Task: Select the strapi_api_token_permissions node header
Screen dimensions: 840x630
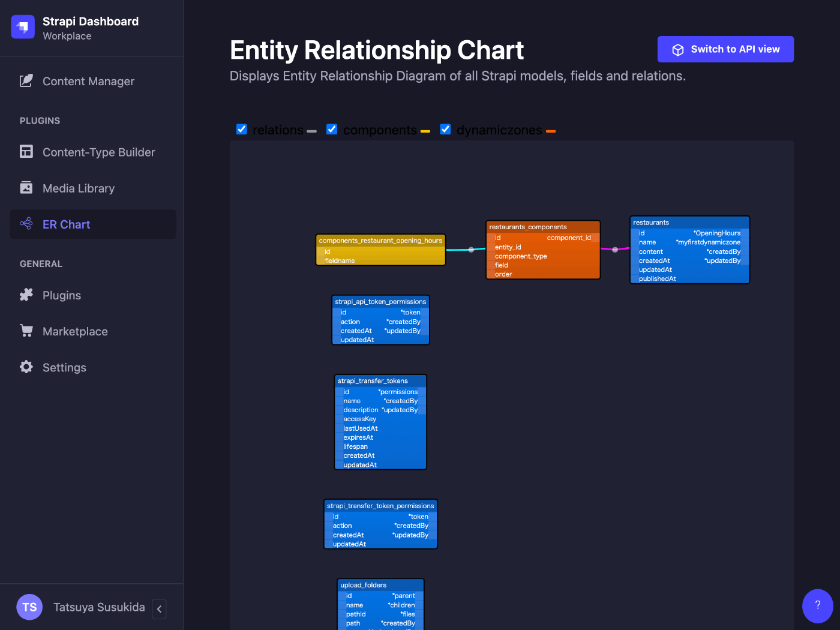Action: pyautogui.click(x=380, y=302)
